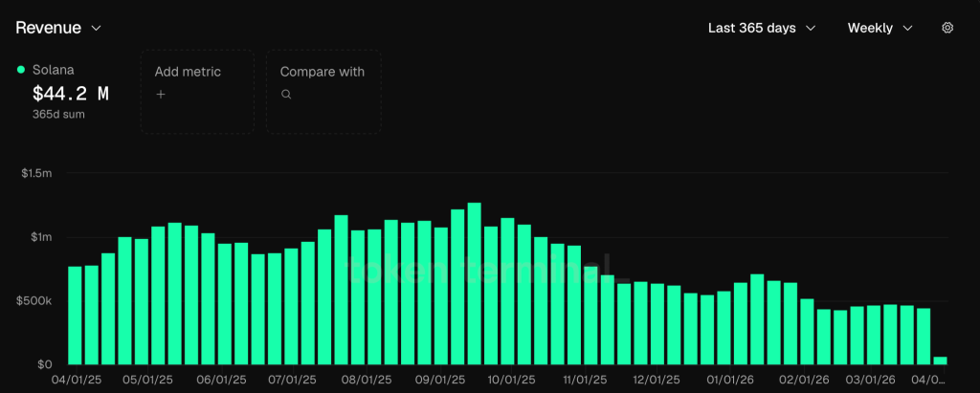
Task: Click the $44.2 M sum value
Action: pyautogui.click(x=70, y=93)
